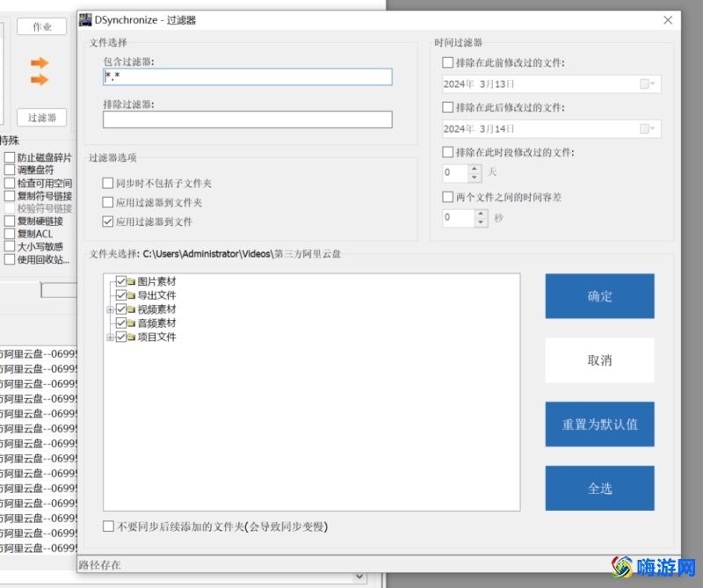
Task: Select the 导出文件 tree item label
Action: pyautogui.click(x=156, y=295)
